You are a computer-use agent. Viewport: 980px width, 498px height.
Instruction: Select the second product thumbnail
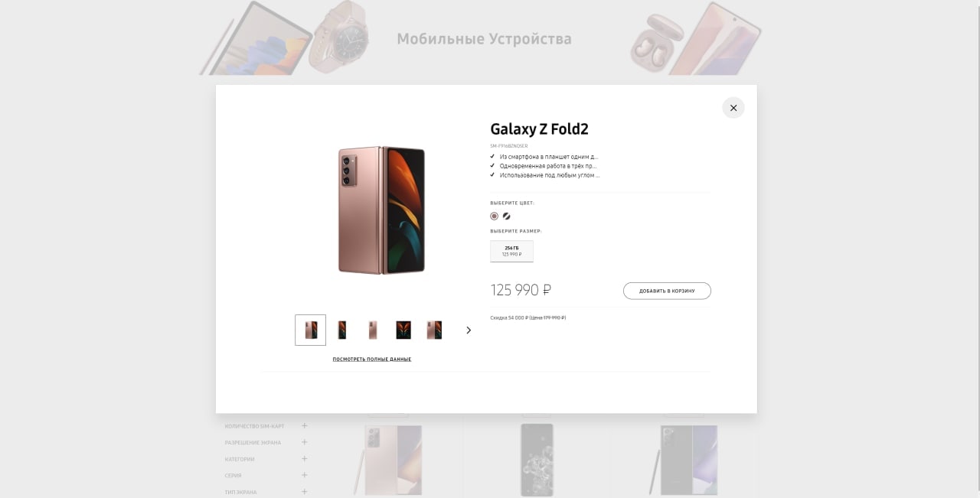point(342,330)
